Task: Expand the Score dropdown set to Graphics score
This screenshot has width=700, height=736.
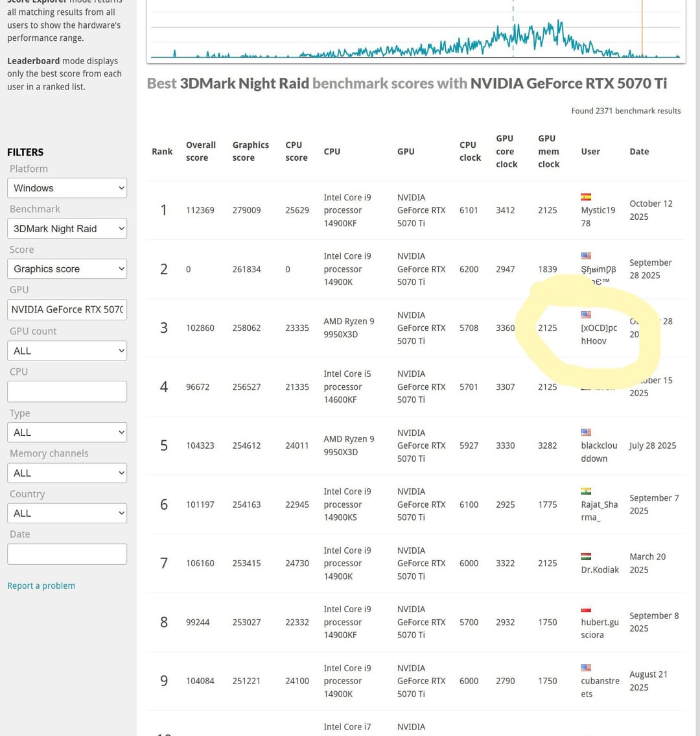Action: (x=67, y=269)
